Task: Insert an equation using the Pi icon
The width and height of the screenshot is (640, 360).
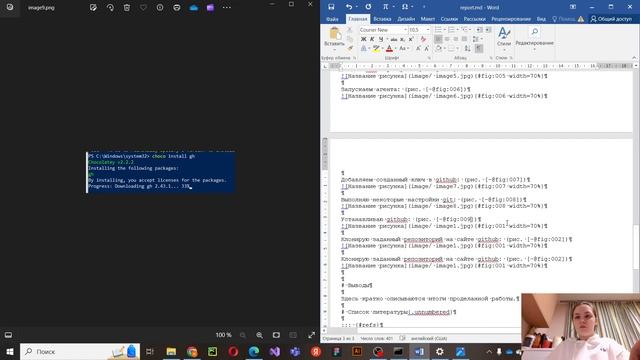Action: click(x=385, y=7)
